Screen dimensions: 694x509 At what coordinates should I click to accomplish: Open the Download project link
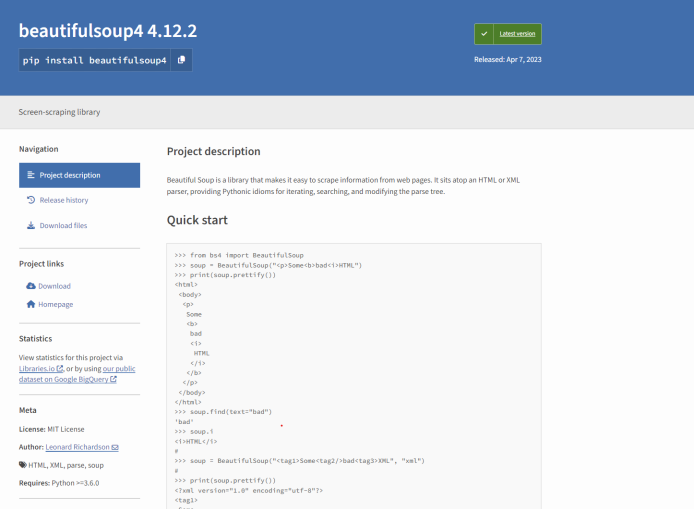click(49, 286)
